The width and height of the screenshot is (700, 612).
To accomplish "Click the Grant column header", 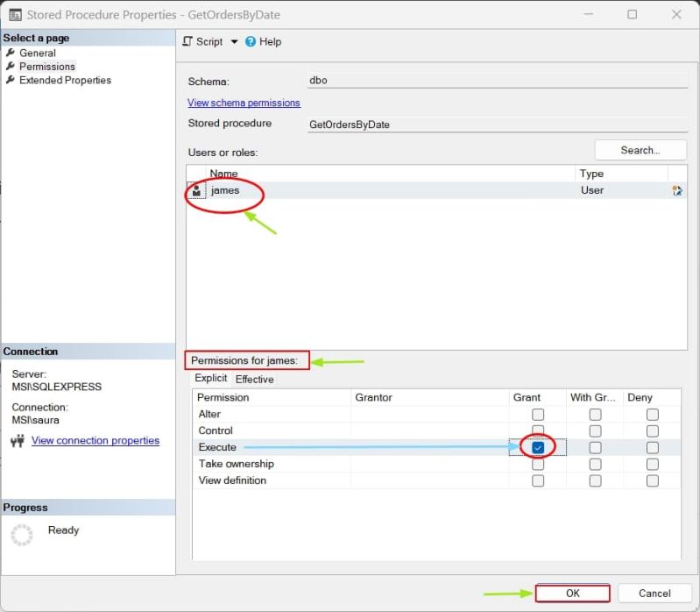I will pos(537,397).
